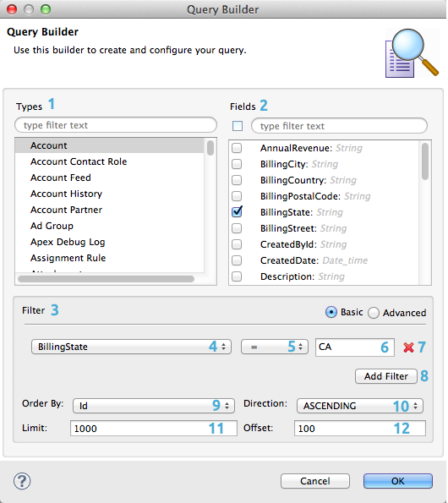The image size is (448, 503).
Task: Check the BillingCountry field
Action: tap(237, 180)
